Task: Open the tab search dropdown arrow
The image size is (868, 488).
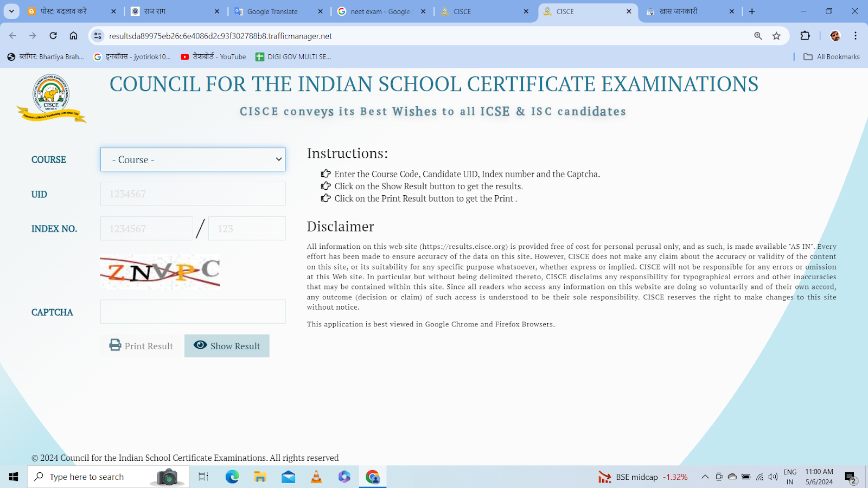Action: click(x=11, y=11)
